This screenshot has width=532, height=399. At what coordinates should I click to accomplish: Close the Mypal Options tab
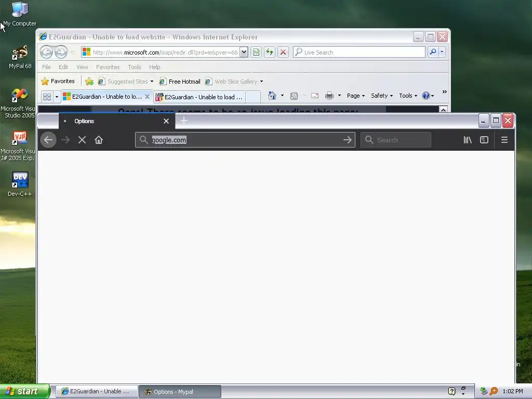166,121
